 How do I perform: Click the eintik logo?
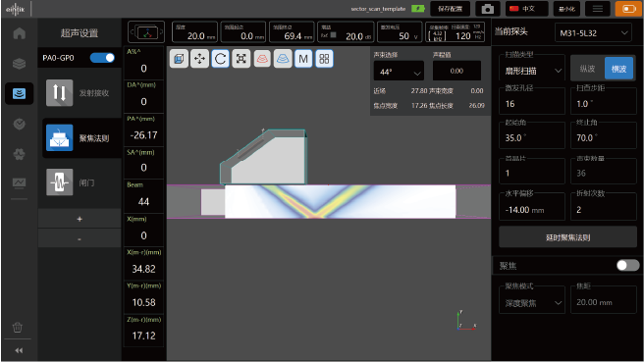coord(15,9)
